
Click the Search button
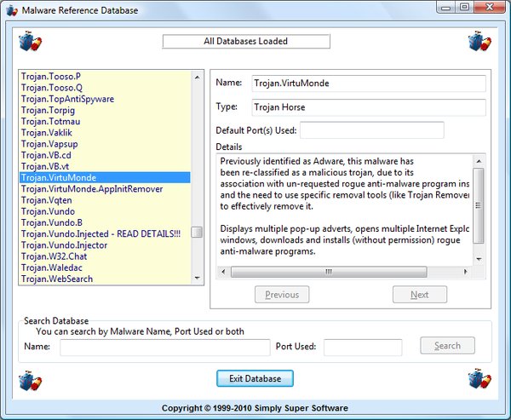tap(447, 346)
